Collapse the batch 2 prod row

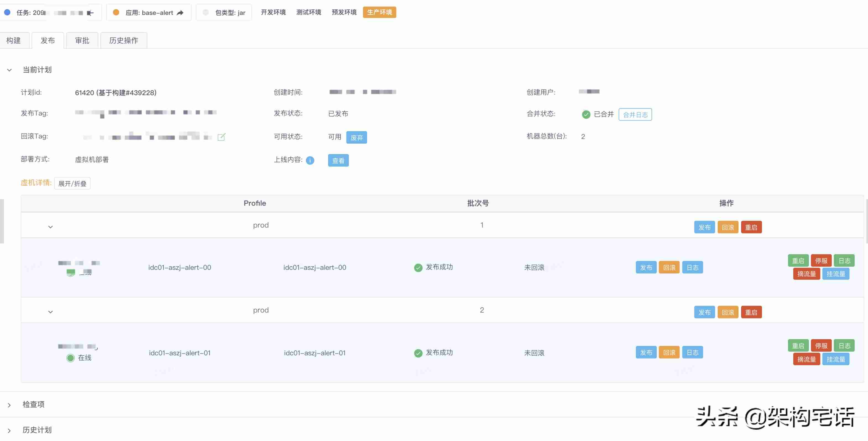(x=51, y=312)
